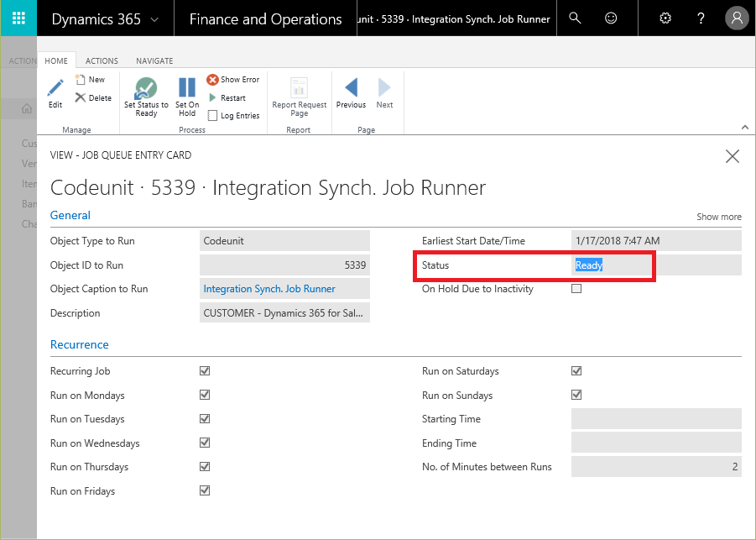The height and width of the screenshot is (540, 756).
Task: Go to the Next record
Action: [384, 93]
